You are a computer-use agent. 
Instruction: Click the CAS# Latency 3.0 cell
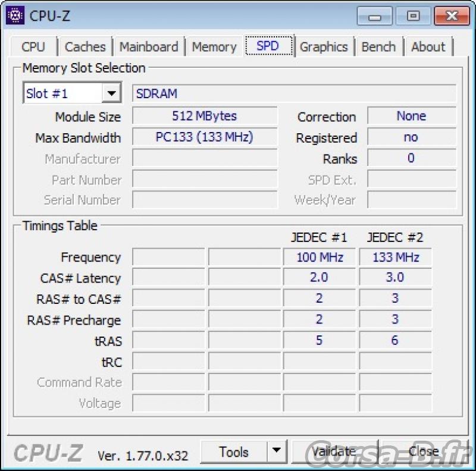pyautogui.click(x=395, y=277)
